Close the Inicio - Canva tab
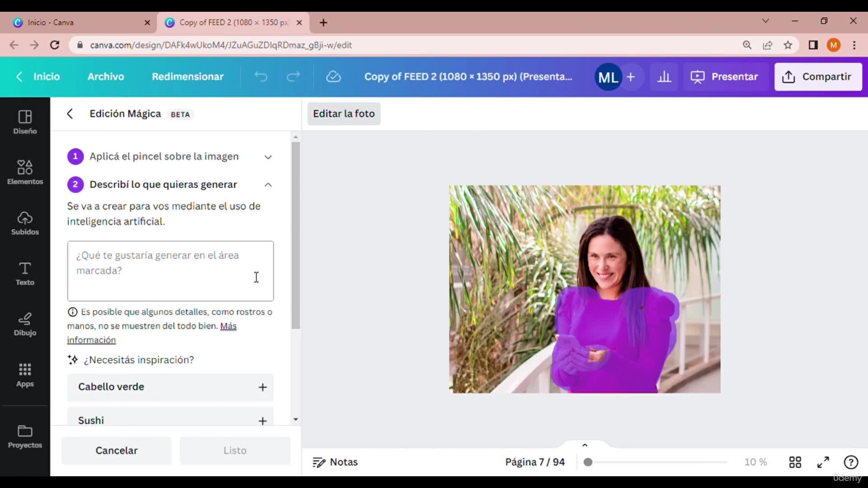The image size is (868, 488). click(x=147, y=23)
